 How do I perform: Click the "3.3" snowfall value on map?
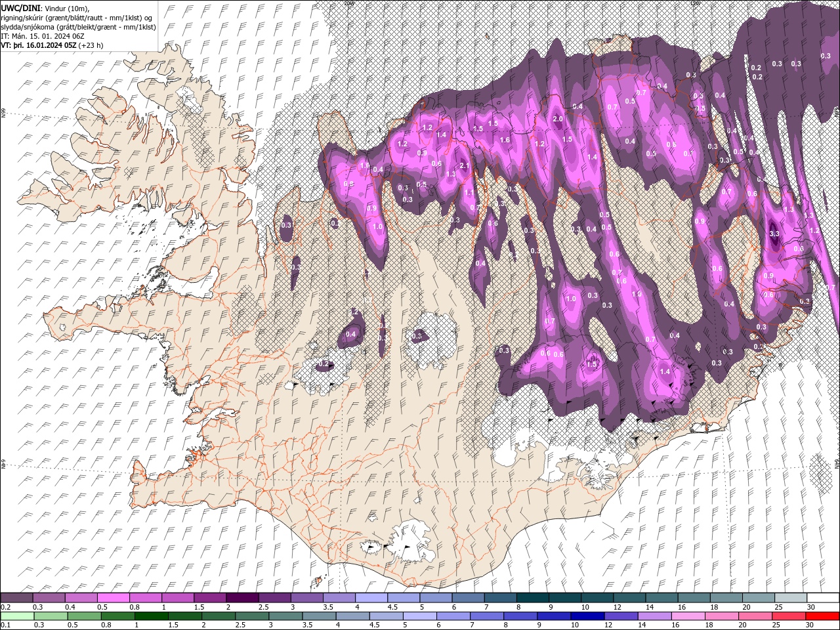point(774,234)
